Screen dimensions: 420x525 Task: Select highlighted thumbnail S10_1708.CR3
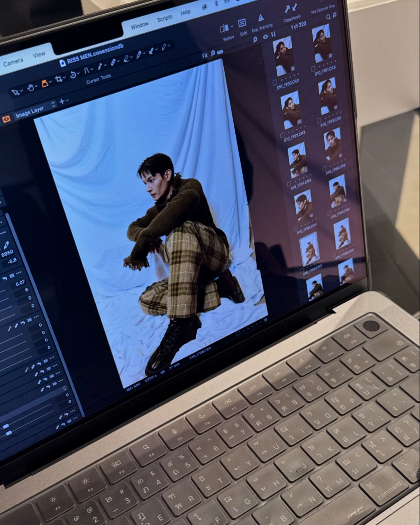coord(310,249)
